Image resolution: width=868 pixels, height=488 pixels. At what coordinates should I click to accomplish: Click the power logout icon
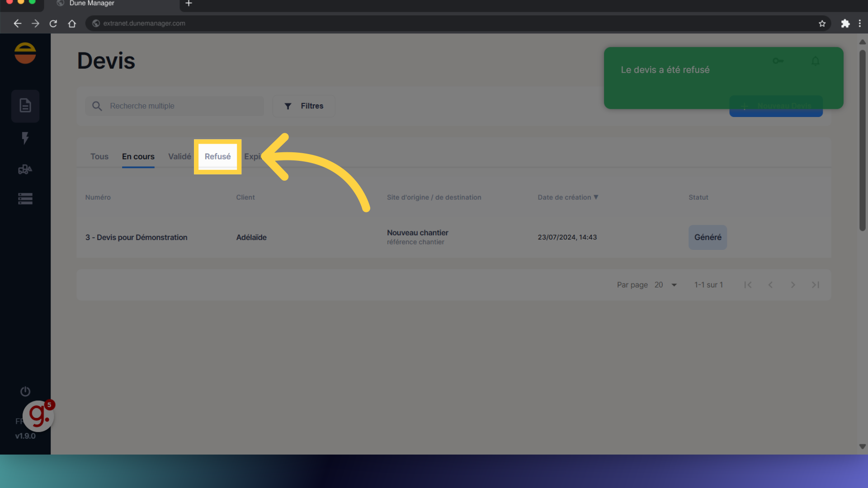[25, 391]
